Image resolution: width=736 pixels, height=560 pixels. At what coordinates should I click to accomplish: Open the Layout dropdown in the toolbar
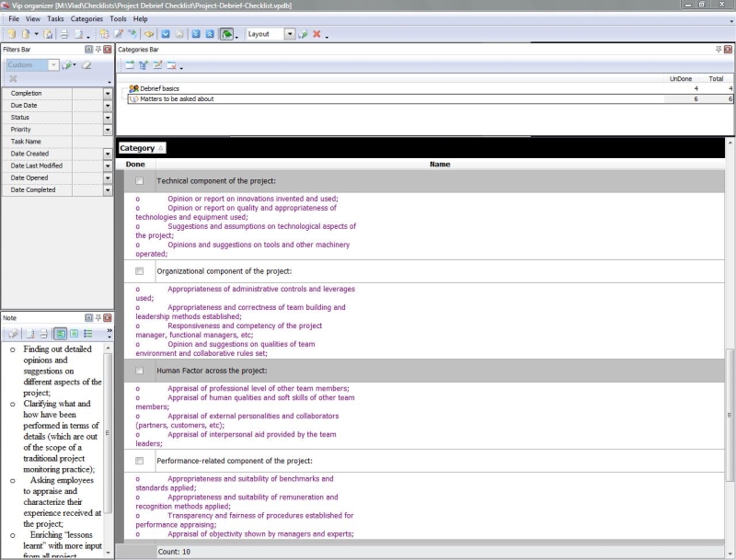[290, 34]
